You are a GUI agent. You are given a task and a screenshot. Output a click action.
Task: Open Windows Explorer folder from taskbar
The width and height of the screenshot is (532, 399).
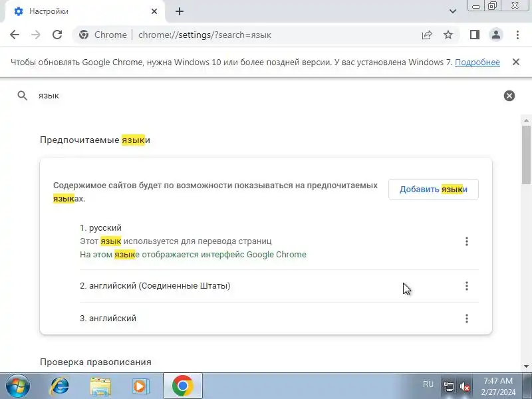100,386
